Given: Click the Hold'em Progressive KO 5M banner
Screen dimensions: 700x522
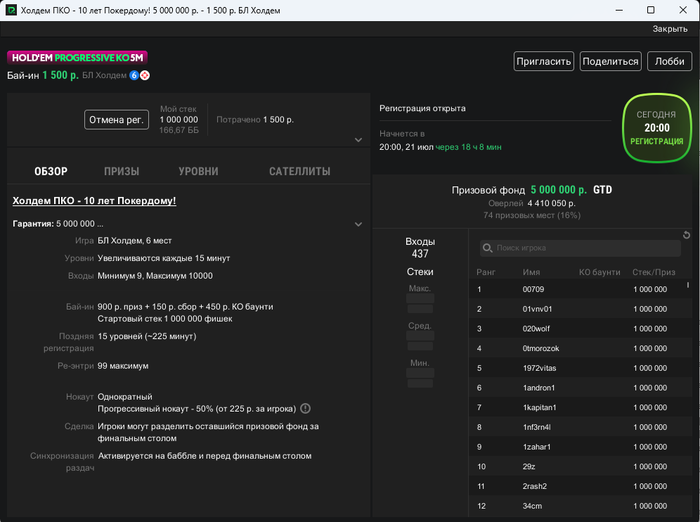Looking at the screenshot, I should 77,58.
